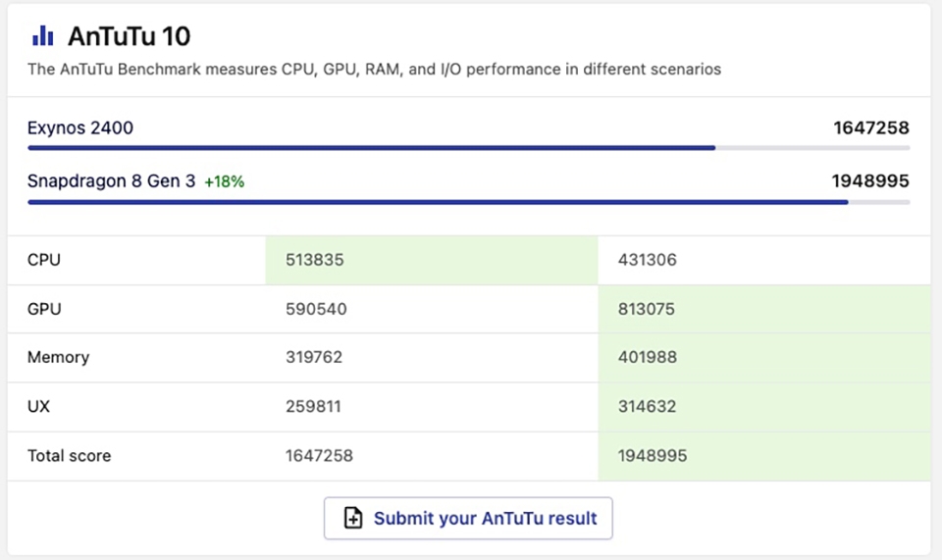The height and width of the screenshot is (560, 942).
Task: Click the GPU row label
Action: [x=44, y=309]
